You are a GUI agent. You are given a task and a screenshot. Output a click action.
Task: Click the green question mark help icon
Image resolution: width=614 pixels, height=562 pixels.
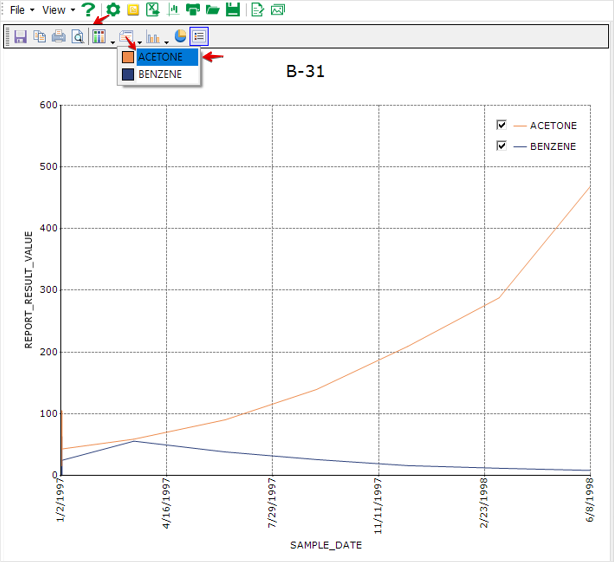point(89,10)
